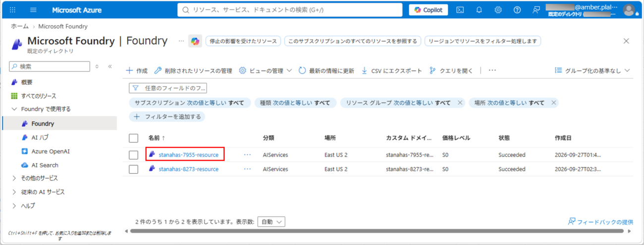Screen dimensions: 644x245
Task: Open the notifications bell
Action: (x=479, y=10)
